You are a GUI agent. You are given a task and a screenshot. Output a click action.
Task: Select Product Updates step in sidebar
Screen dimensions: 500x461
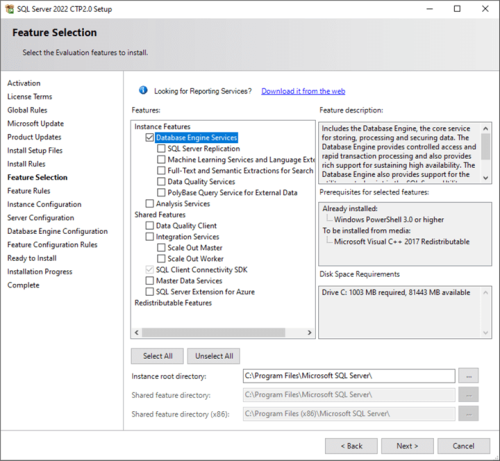[34, 137]
